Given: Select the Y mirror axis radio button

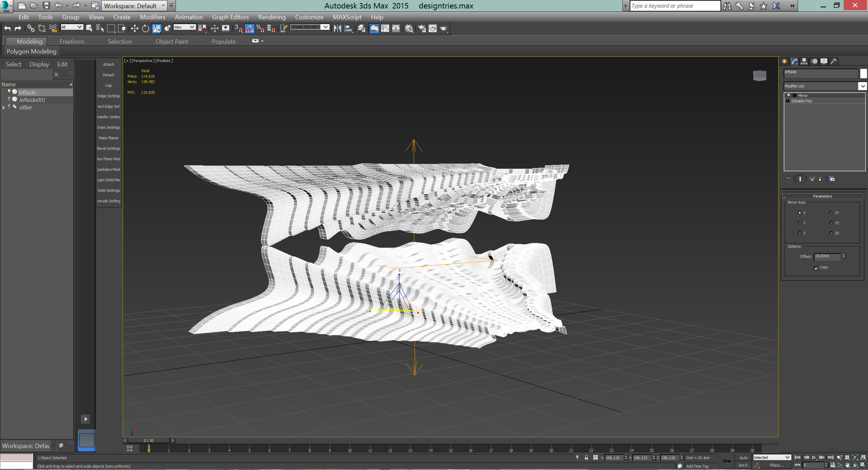Looking at the screenshot, I should 800,223.
